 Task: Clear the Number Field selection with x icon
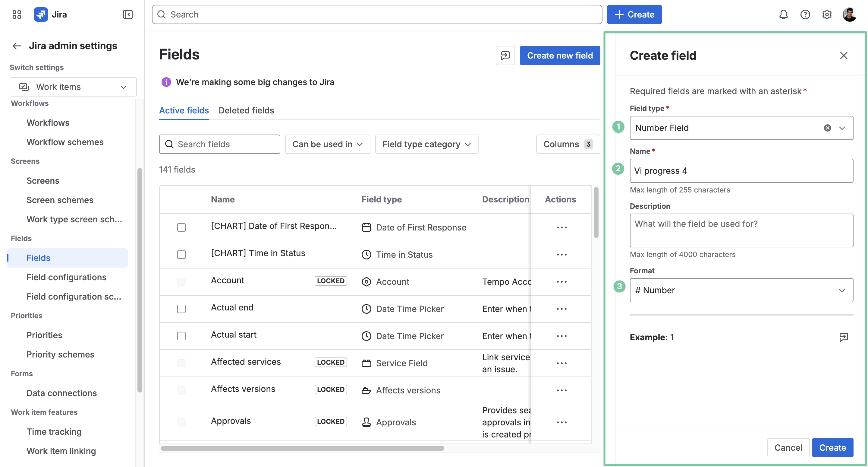[827, 128]
